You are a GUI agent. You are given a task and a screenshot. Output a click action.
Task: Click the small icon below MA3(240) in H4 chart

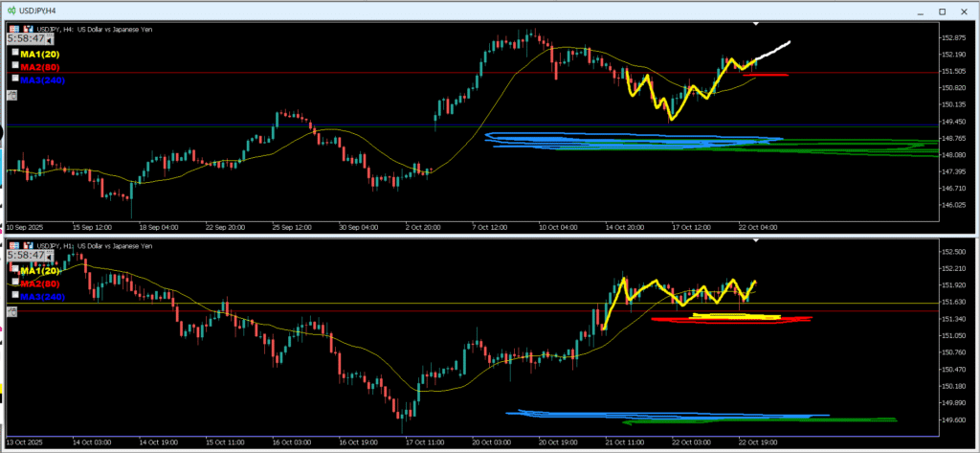[11, 96]
